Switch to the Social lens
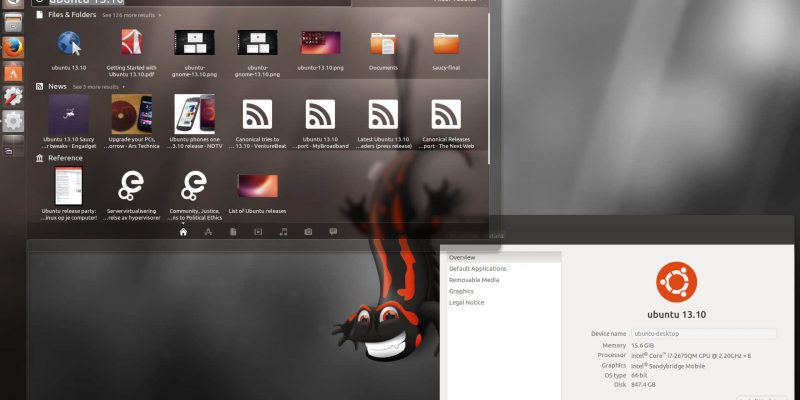The image size is (800, 400). coord(333,232)
